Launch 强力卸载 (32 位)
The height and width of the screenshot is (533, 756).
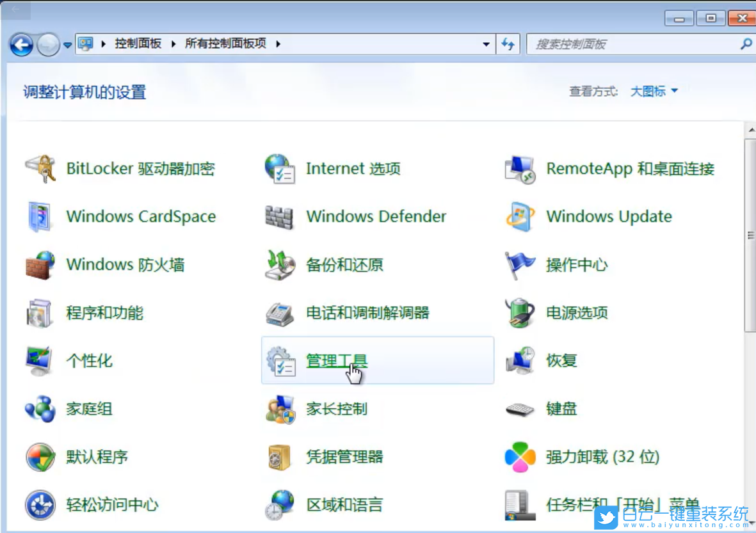[x=604, y=457]
